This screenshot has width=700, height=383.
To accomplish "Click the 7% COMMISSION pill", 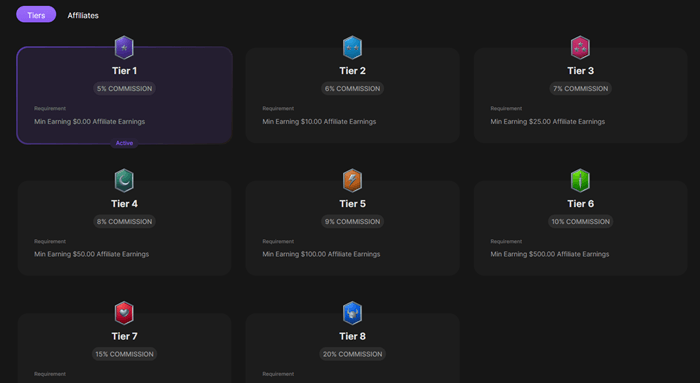I will point(580,88).
